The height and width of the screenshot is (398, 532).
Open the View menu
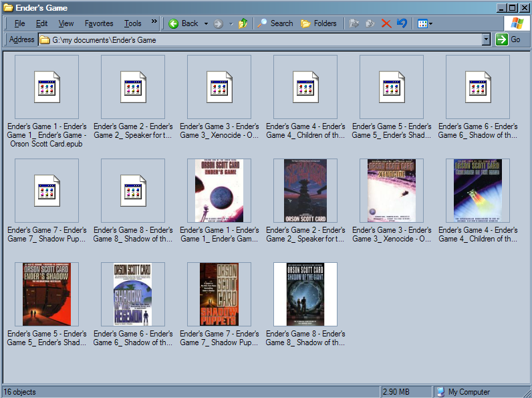tap(65, 23)
